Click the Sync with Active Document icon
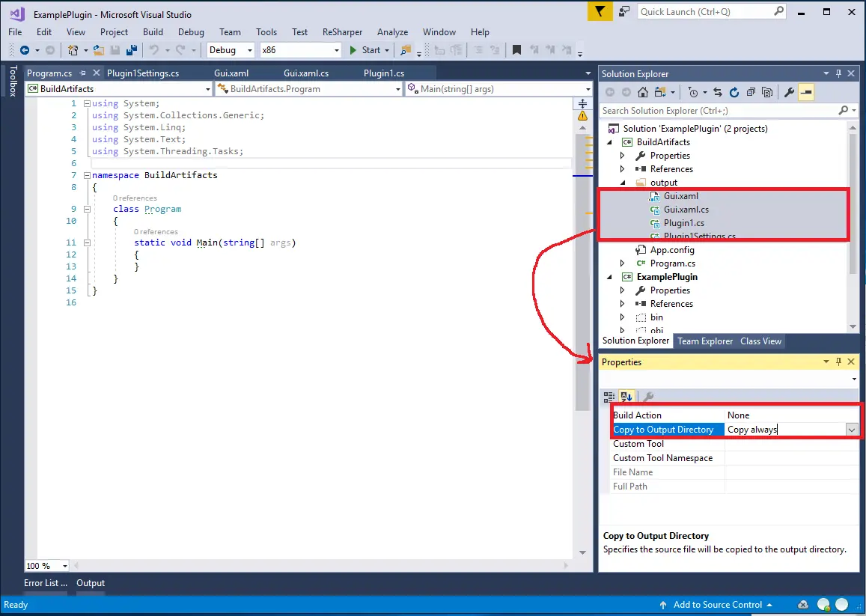Image resolution: width=866 pixels, height=616 pixels. (x=718, y=92)
